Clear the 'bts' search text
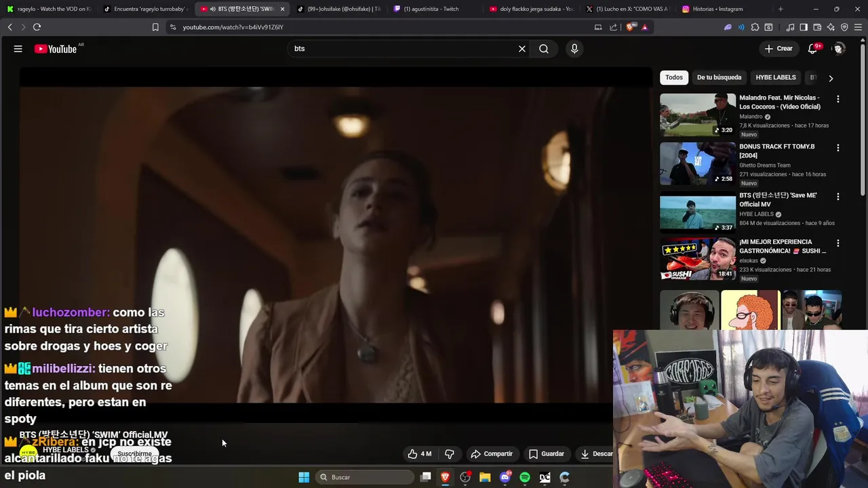The image size is (868, 488). click(522, 49)
